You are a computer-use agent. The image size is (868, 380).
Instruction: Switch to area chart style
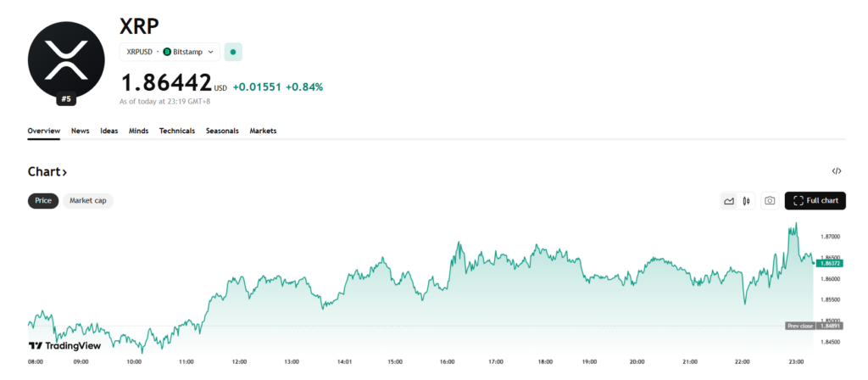click(728, 201)
